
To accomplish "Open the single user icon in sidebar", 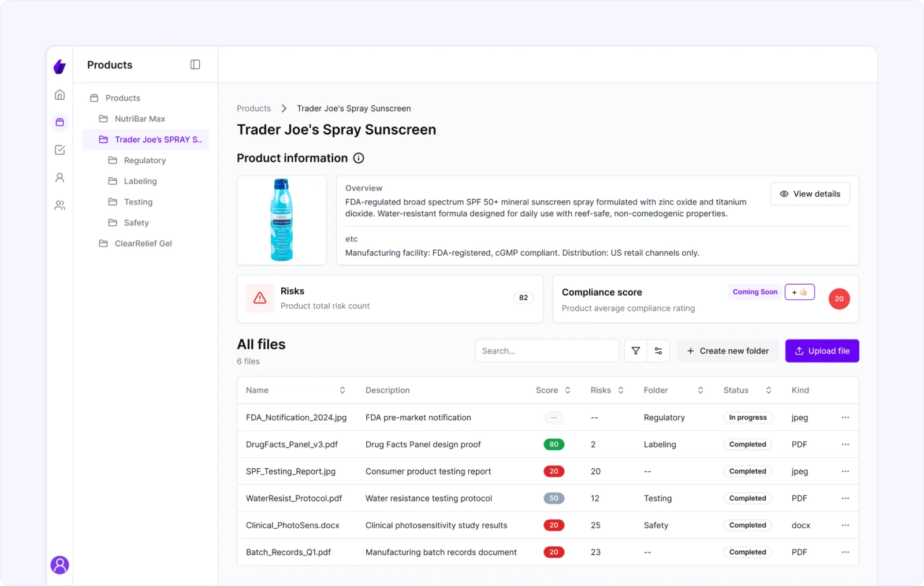I will coord(59,177).
